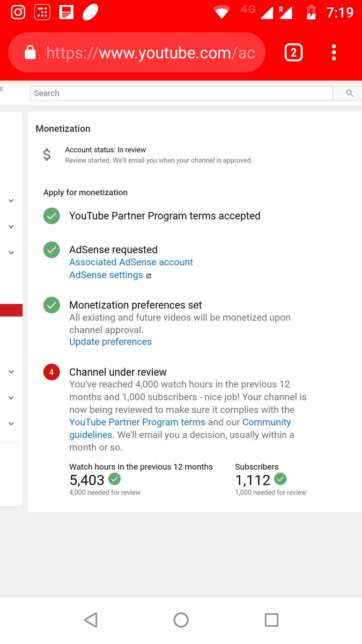Open the Associated AdSense account link
This screenshot has height=644, width=362.
131,262
